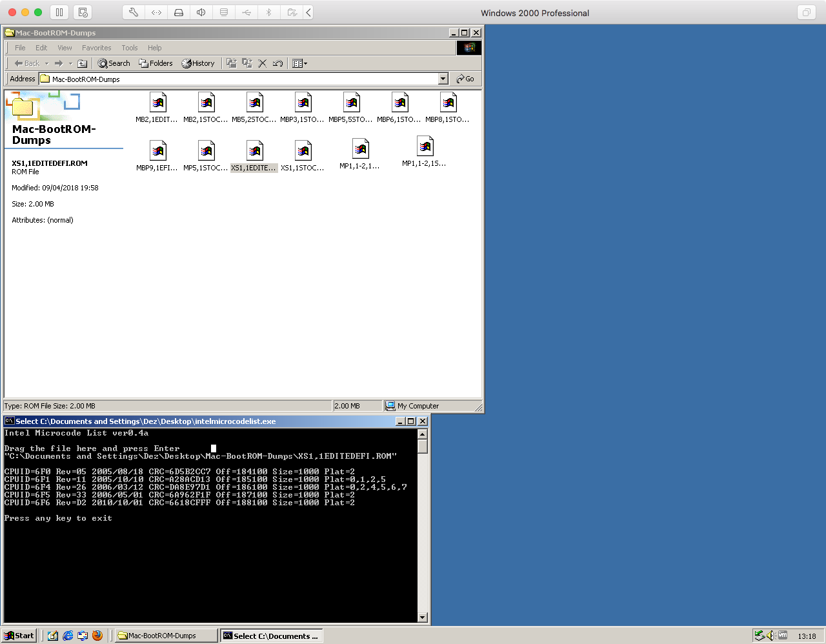826x644 pixels.
Task: Select the MB5,2STOC... ROM file
Action: tap(254, 108)
